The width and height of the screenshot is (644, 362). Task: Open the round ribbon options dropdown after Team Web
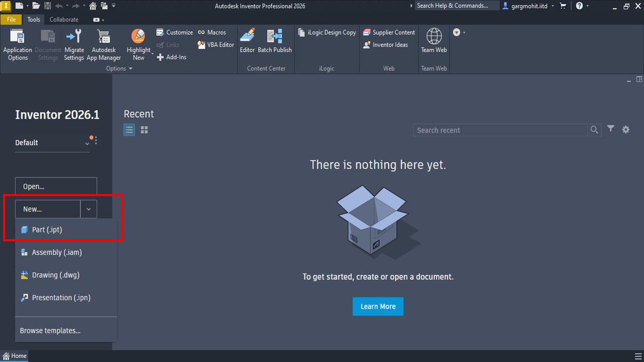click(x=459, y=32)
